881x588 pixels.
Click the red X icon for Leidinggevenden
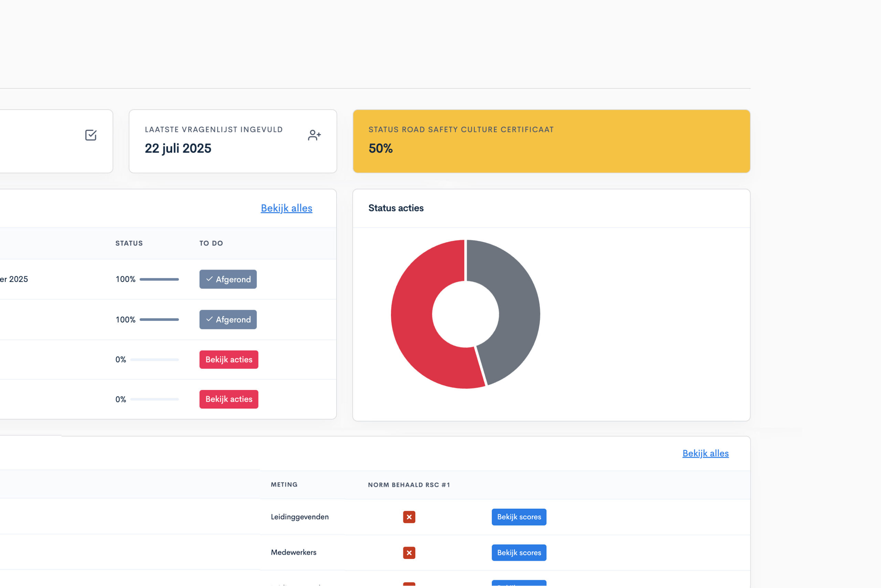(409, 517)
